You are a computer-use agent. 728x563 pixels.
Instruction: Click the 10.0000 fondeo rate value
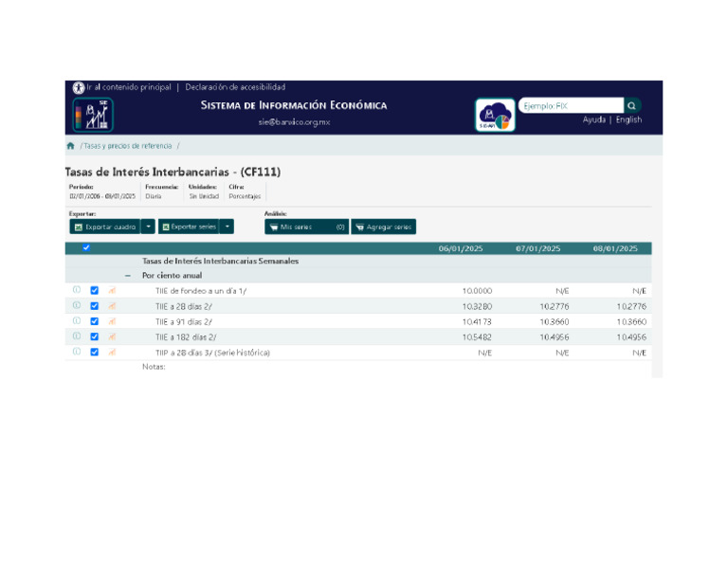[x=477, y=291]
